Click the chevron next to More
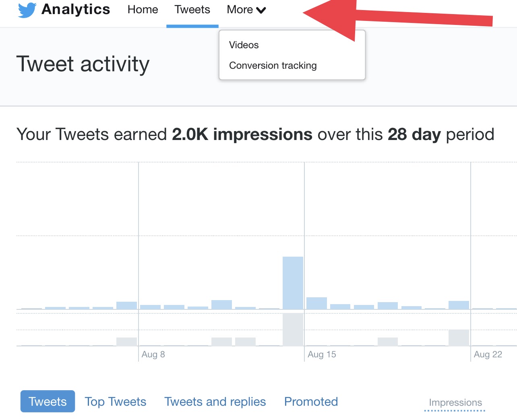 point(262,10)
